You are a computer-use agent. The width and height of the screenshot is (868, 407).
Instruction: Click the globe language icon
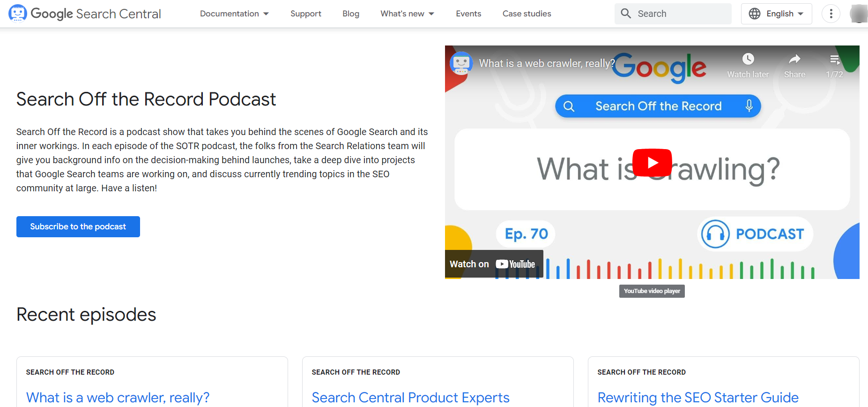click(x=754, y=14)
